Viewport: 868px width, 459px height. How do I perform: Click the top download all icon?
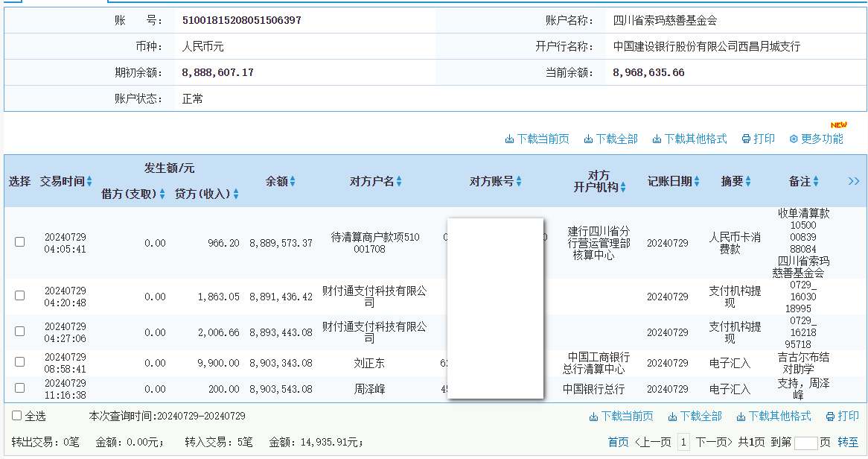click(x=588, y=139)
